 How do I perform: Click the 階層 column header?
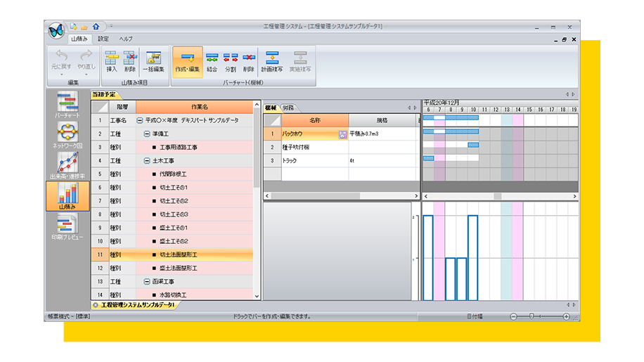(x=122, y=107)
